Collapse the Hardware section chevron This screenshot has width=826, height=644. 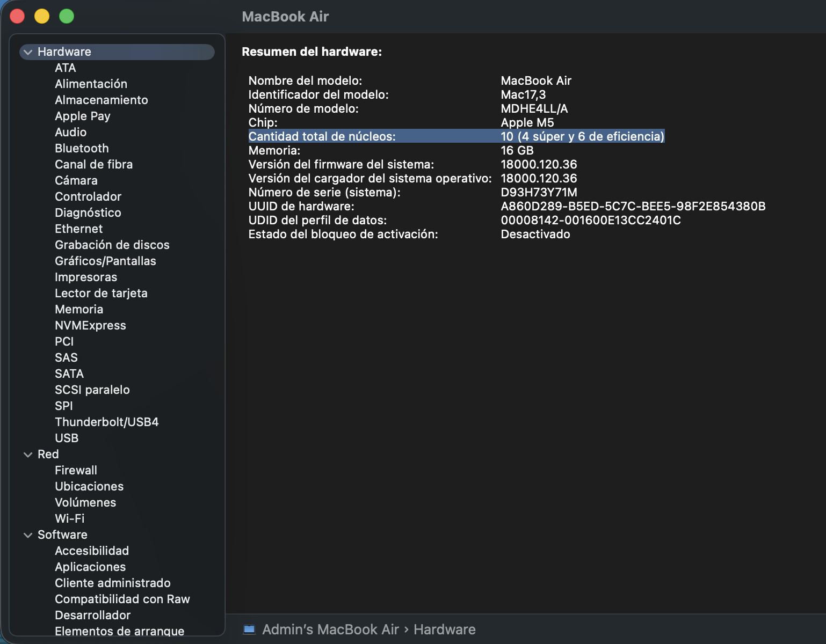[28, 52]
